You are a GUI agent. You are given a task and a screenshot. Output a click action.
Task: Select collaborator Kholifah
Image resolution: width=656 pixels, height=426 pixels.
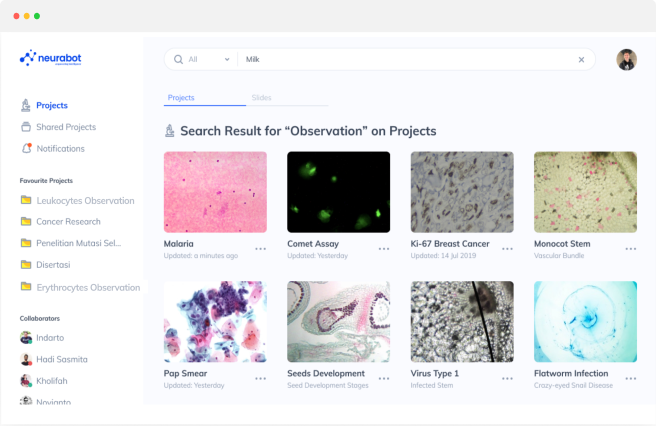click(51, 381)
